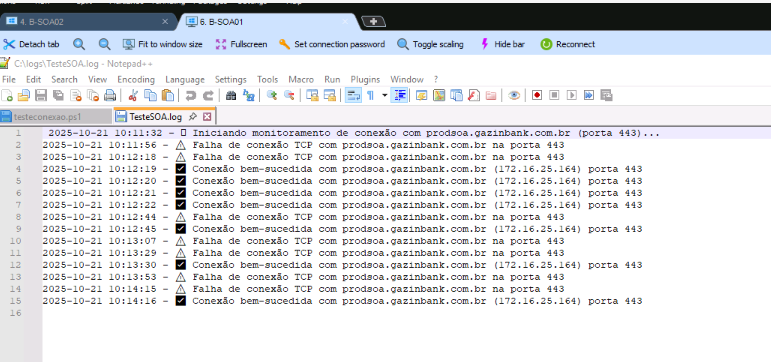This screenshot has width=771, height=362.
Task: Open Folder as Workspace icon
Action: click(491, 95)
